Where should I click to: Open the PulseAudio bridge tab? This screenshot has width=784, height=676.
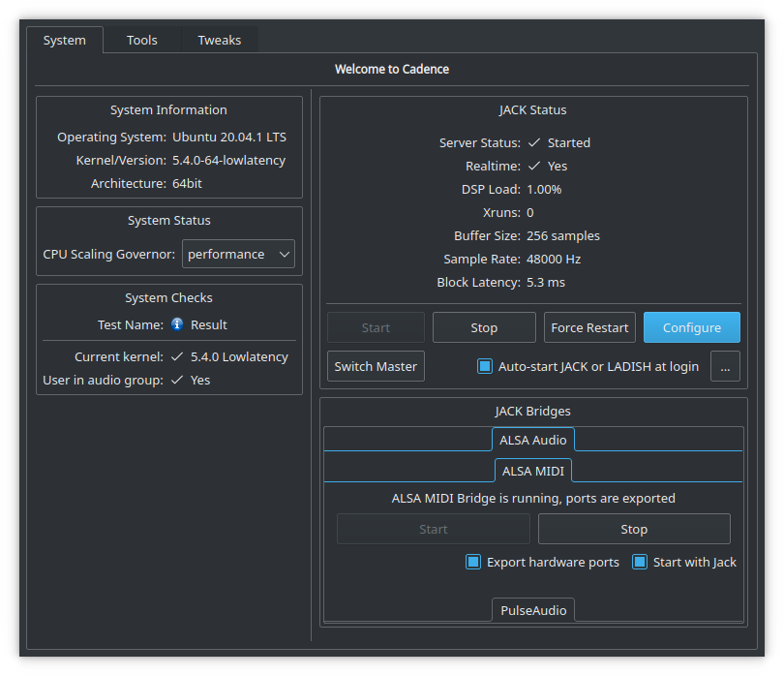point(532,610)
